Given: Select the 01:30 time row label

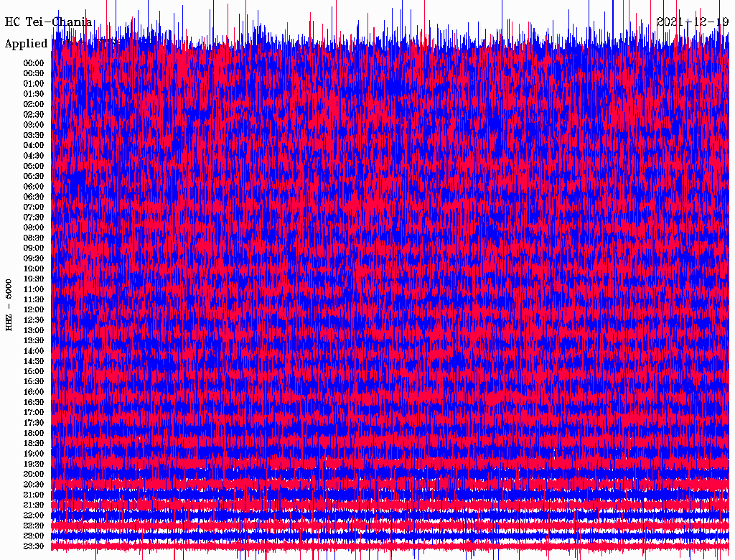Looking at the screenshot, I should [x=34, y=94].
